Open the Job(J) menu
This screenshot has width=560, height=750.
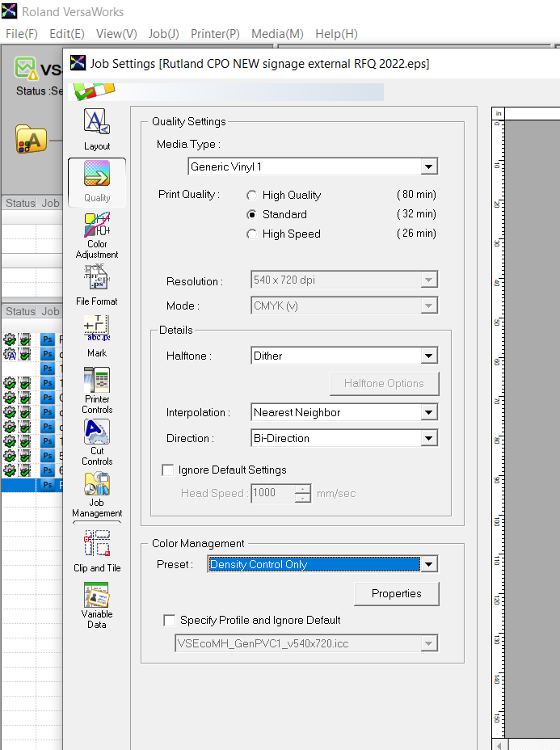pos(163,33)
